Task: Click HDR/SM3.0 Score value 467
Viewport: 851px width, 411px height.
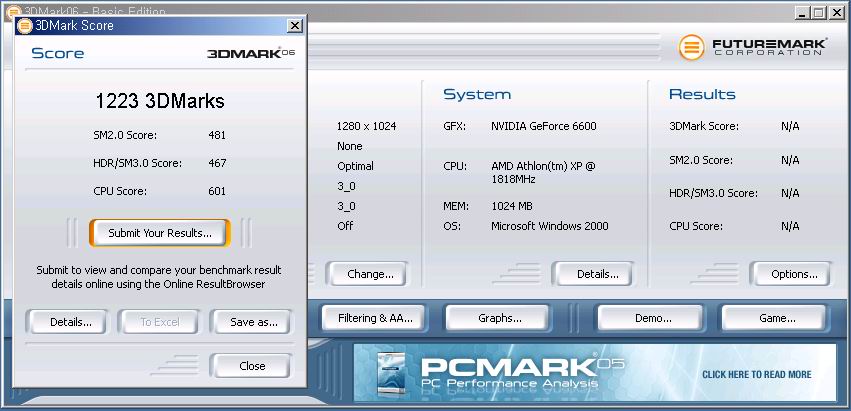Action: coord(217,163)
